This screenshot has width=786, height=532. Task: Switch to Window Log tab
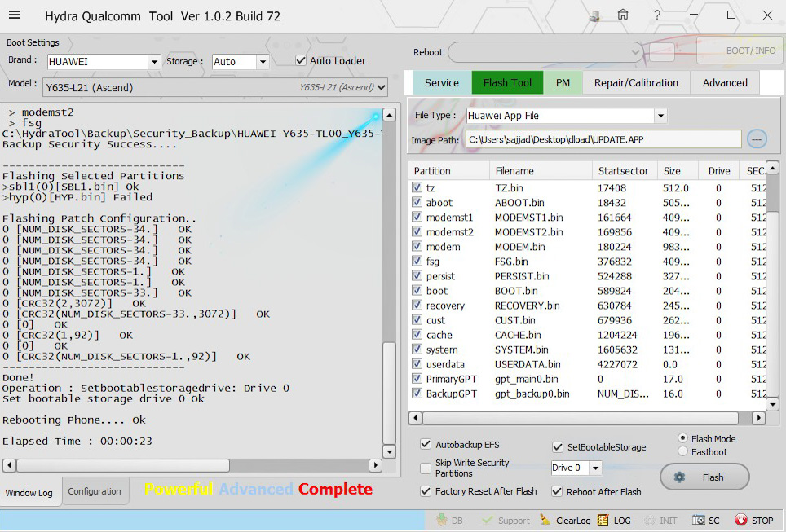click(29, 492)
